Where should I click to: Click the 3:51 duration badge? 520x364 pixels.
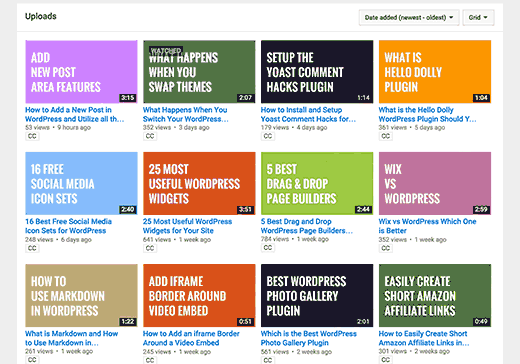click(x=245, y=209)
